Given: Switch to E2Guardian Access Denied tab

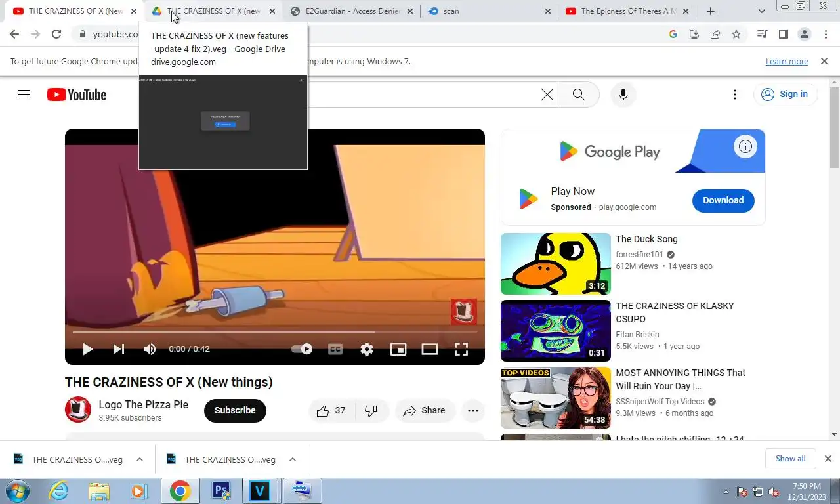Looking at the screenshot, I should pos(351,11).
